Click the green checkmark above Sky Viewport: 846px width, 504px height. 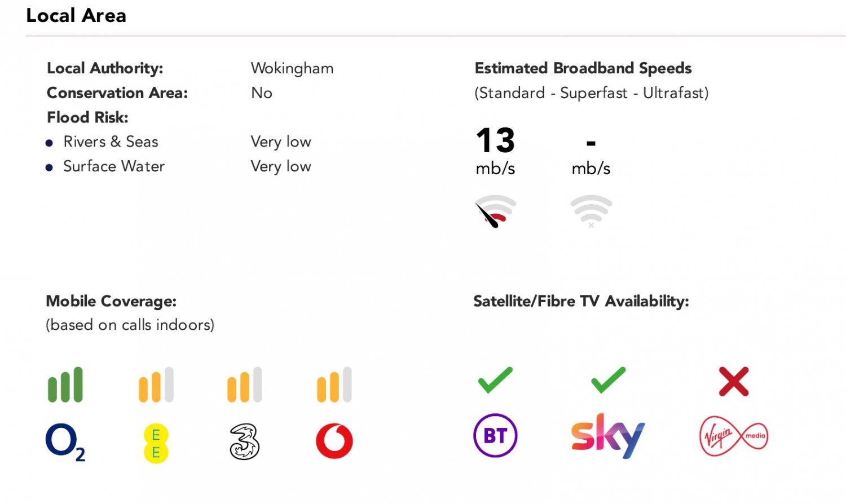coord(608,380)
